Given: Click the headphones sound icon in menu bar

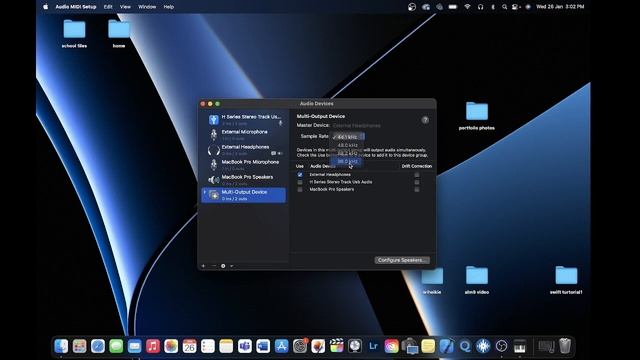Looking at the screenshot, I should coord(480,7).
